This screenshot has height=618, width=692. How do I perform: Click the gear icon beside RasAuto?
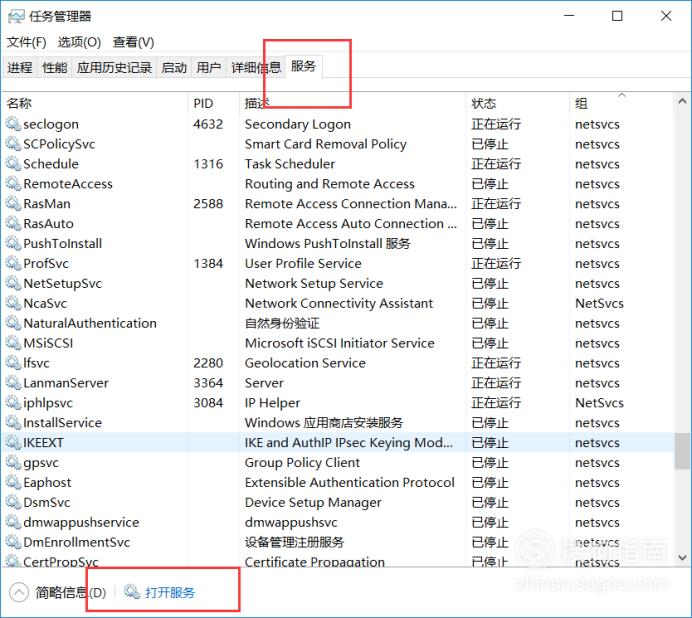point(13,223)
